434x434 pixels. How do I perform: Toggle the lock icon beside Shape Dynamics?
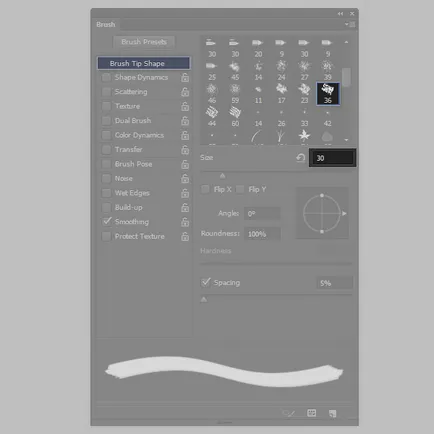tap(185, 78)
